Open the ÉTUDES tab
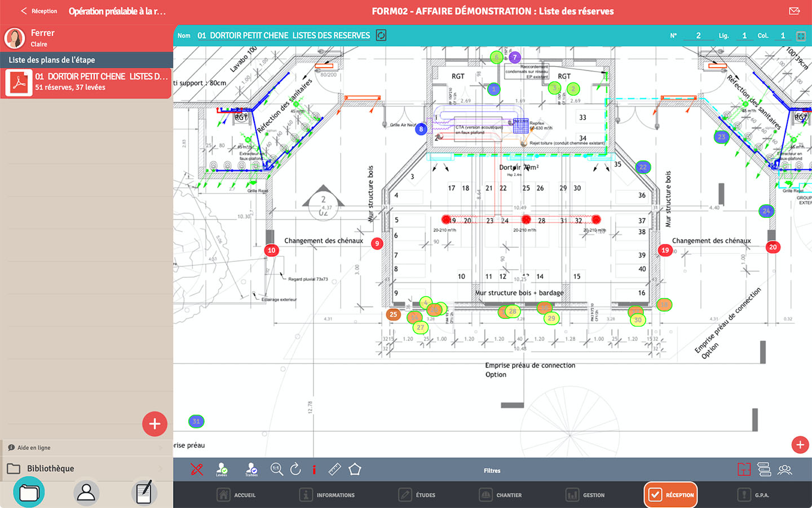The image size is (812, 508). (x=417, y=495)
